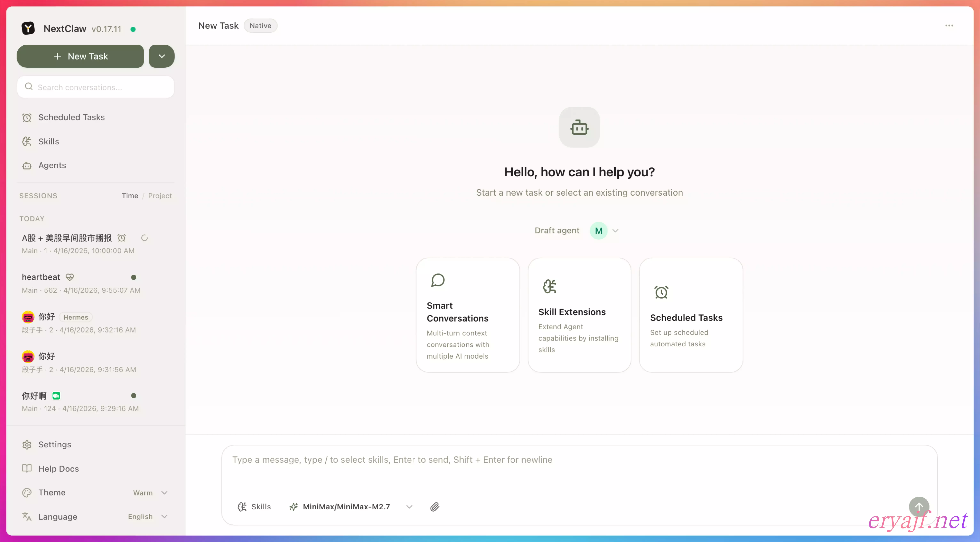
Task: Open the heartbeat session
Action: (95, 283)
